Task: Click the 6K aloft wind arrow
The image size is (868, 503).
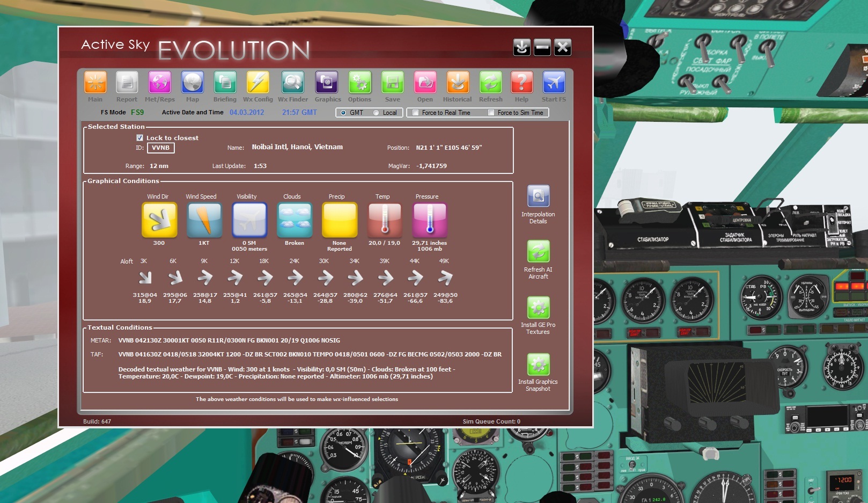Action: (175, 278)
